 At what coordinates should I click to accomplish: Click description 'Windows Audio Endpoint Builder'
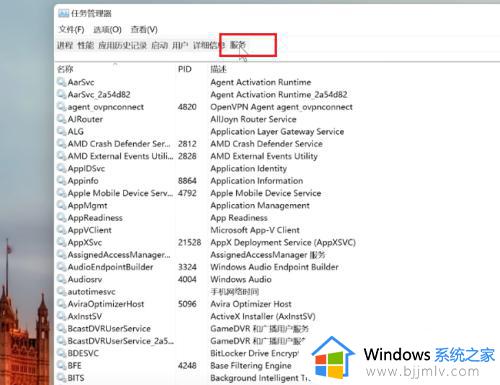coord(274,267)
